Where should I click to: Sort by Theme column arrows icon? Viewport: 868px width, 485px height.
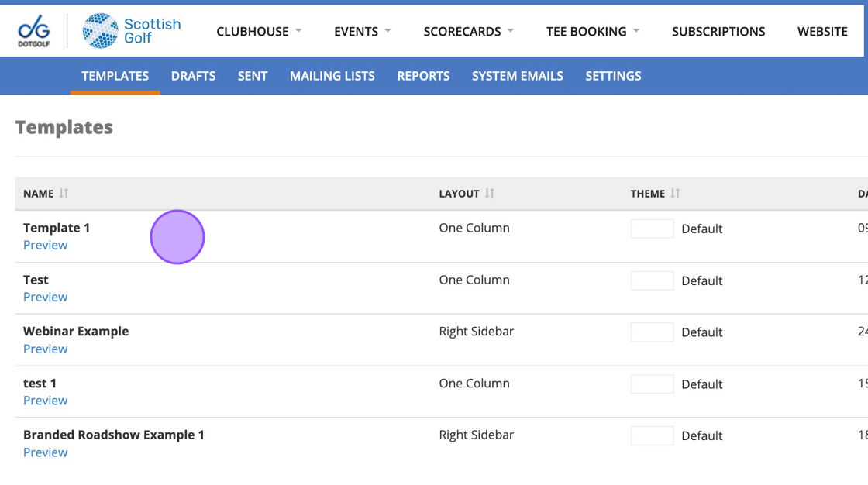coord(675,194)
